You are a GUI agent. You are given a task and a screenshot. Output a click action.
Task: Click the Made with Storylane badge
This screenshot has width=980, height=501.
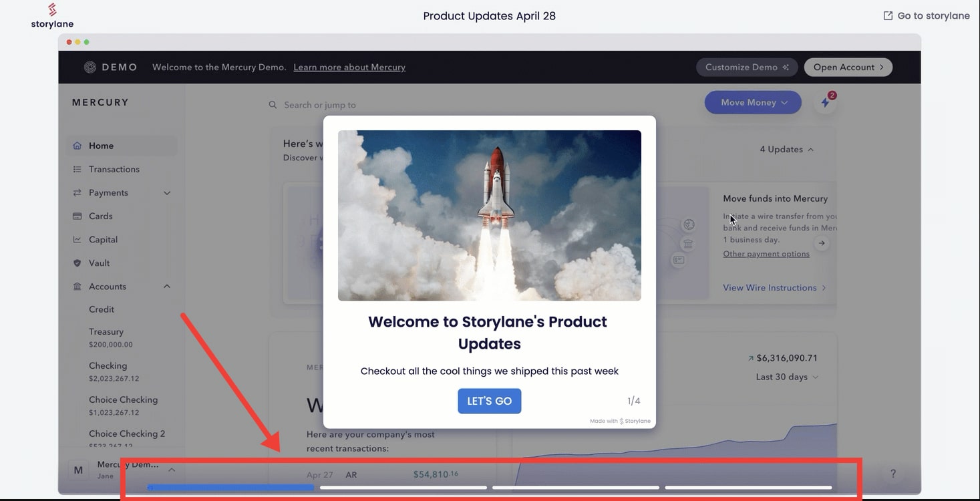coord(620,421)
